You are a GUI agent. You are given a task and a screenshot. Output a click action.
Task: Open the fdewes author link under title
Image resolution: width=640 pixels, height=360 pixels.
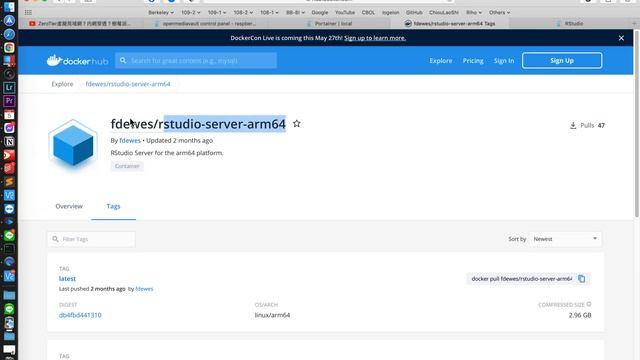click(130, 140)
